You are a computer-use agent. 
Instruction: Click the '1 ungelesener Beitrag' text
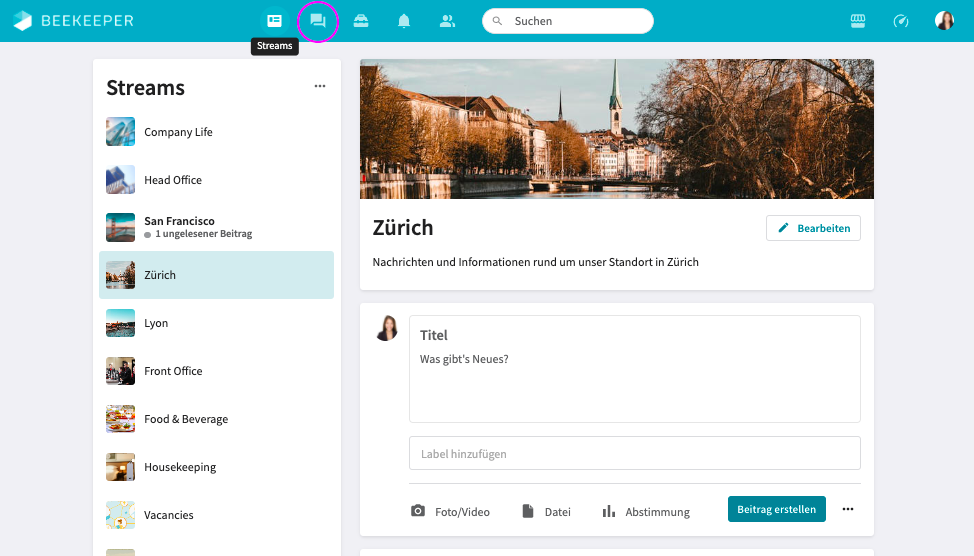[204, 234]
